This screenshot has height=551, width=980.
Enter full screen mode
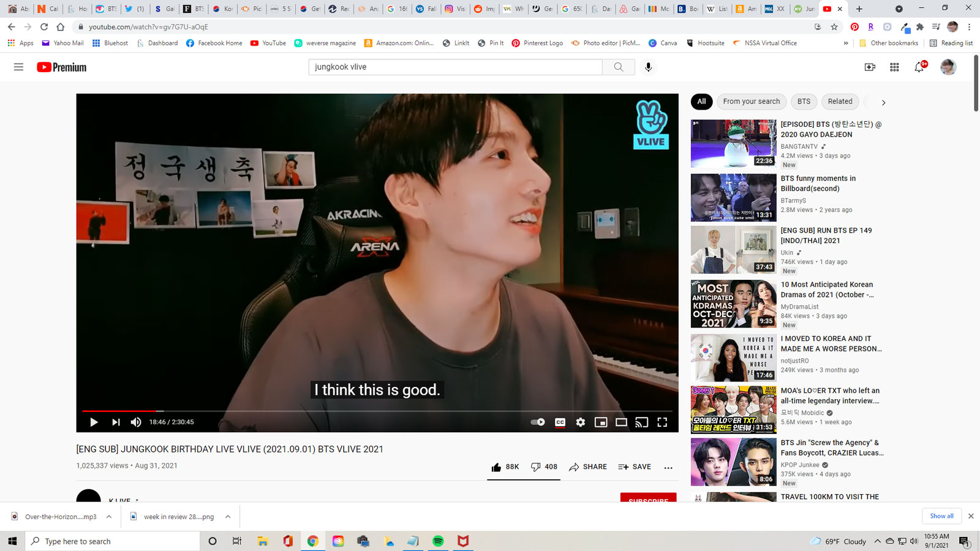[662, 422]
